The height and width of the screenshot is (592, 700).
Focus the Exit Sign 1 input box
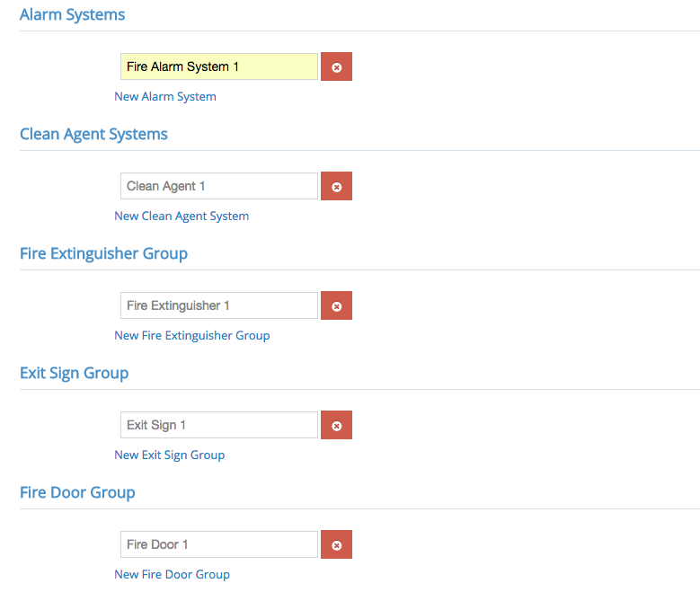pos(219,425)
